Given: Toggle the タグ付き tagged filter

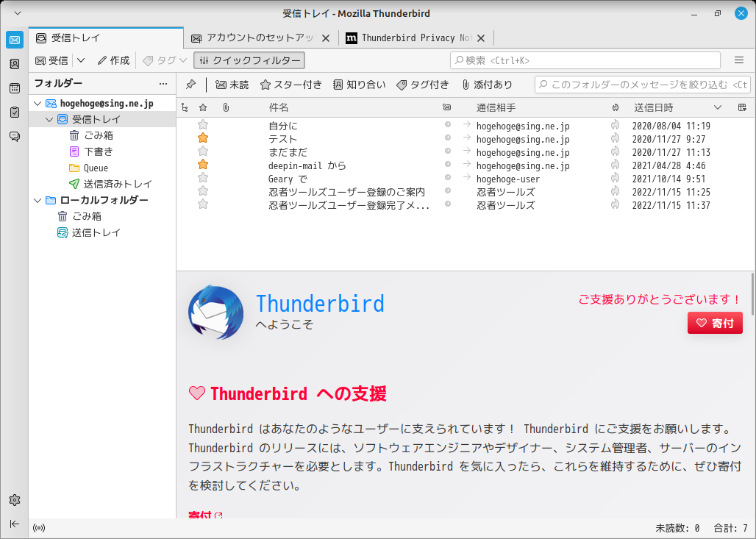Looking at the screenshot, I should [x=422, y=85].
